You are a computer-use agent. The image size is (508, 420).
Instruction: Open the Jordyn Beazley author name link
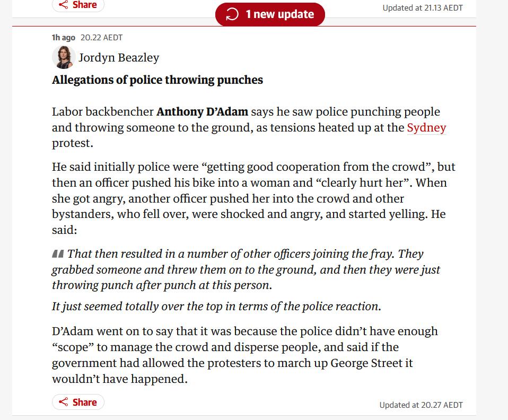(119, 57)
